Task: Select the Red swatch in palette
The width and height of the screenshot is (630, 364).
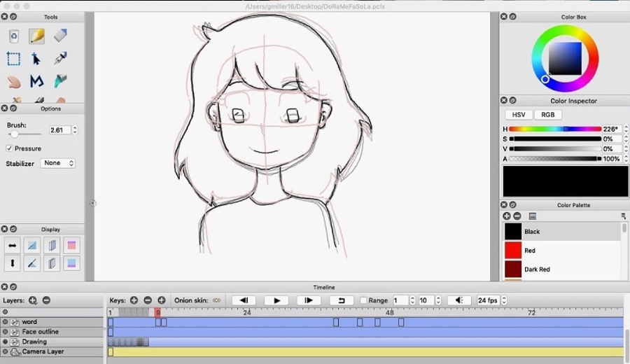Action: (513, 250)
